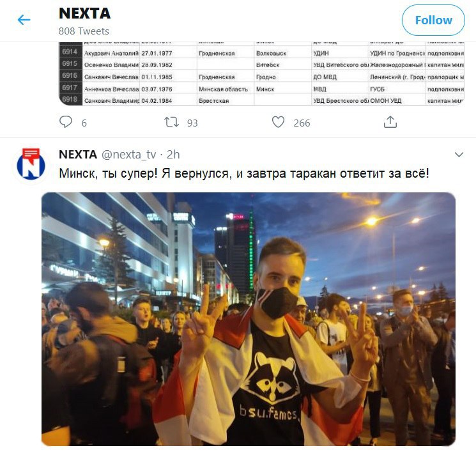Go back using the blue arrow
This screenshot has height=471, width=476.
pos(24,20)
